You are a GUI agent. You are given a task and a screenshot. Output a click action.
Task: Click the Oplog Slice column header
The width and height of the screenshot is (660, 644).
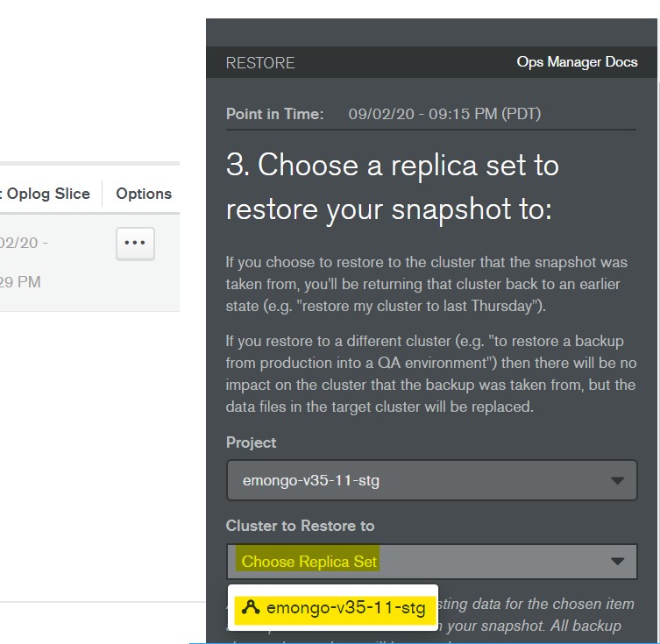point(47,194)
